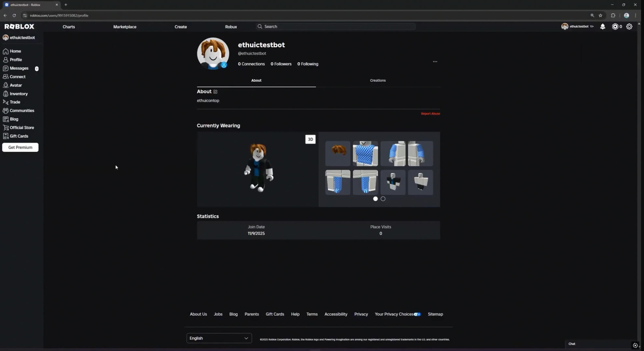Viewport: 644px width, 351px height.
Task: Open the 0 Connections link
Action: click(x=251, y=64)
